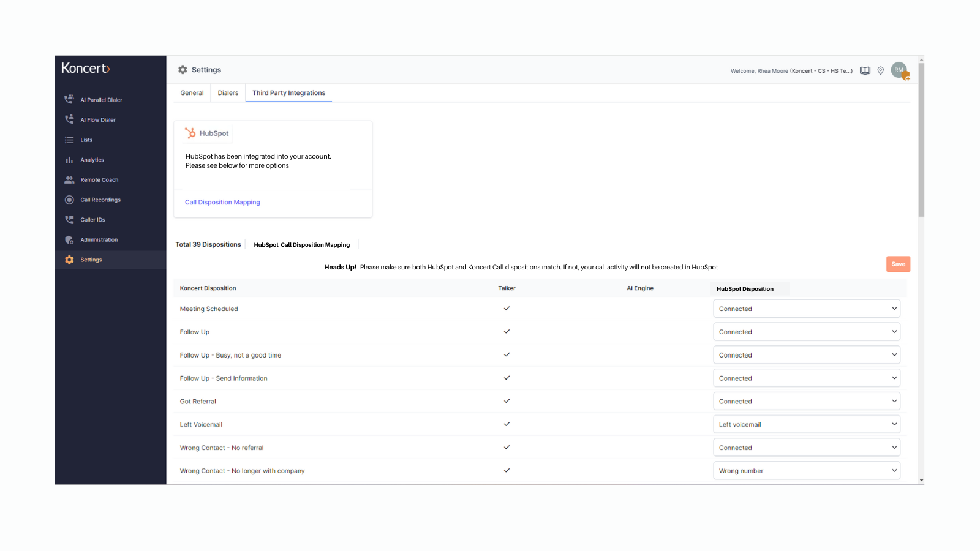Open Lists from the sidebar
The image size is (980, 551).
pyautogui.click(x=69, y=140)
